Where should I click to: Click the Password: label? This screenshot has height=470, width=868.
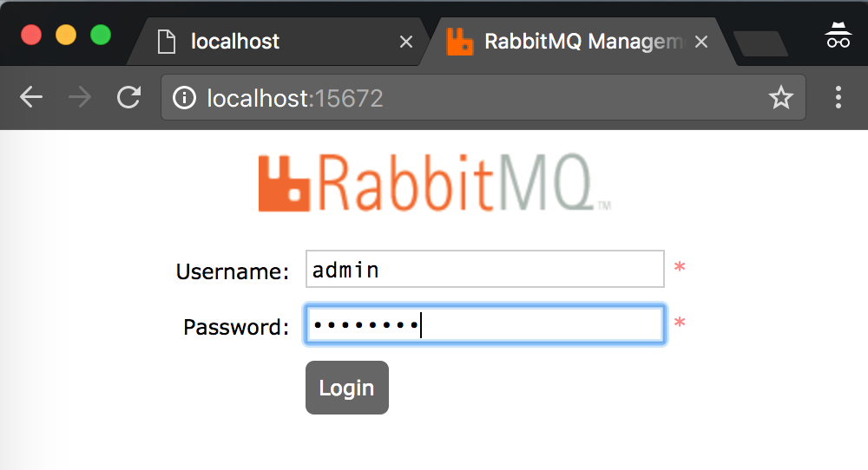point(236,327)
